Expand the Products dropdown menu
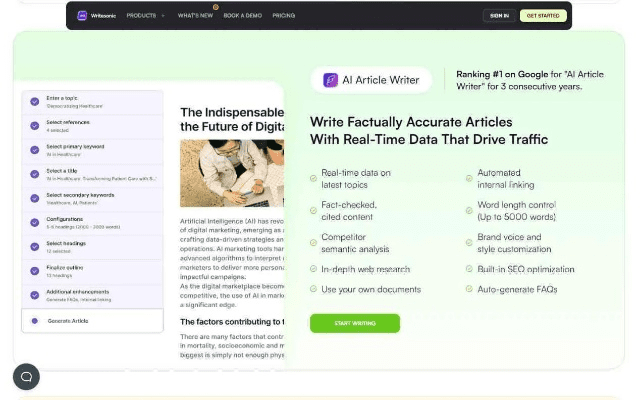Screen dimensions: 640x400 click(146, 16)
